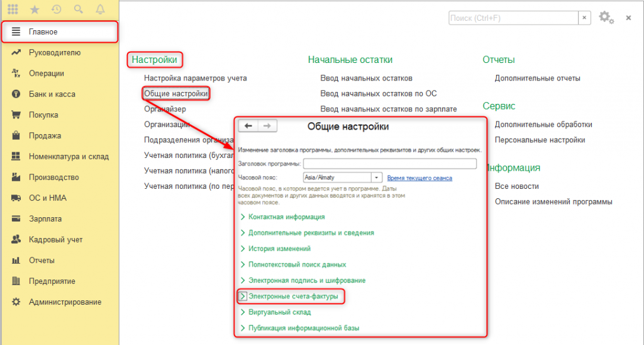The height and width of the screenshot is (345, 644).
Task: Open the Зарплата section in the sidebar
Action: (45, 219)
